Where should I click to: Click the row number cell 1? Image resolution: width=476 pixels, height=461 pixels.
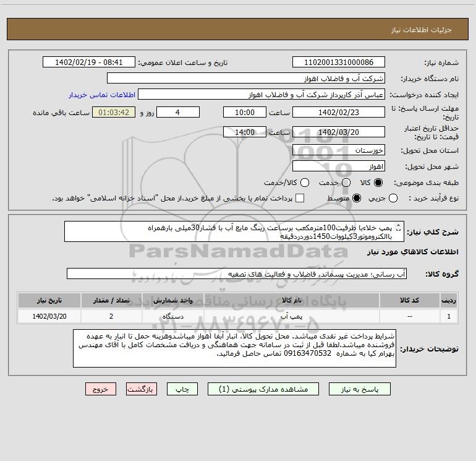pos(449,316)
